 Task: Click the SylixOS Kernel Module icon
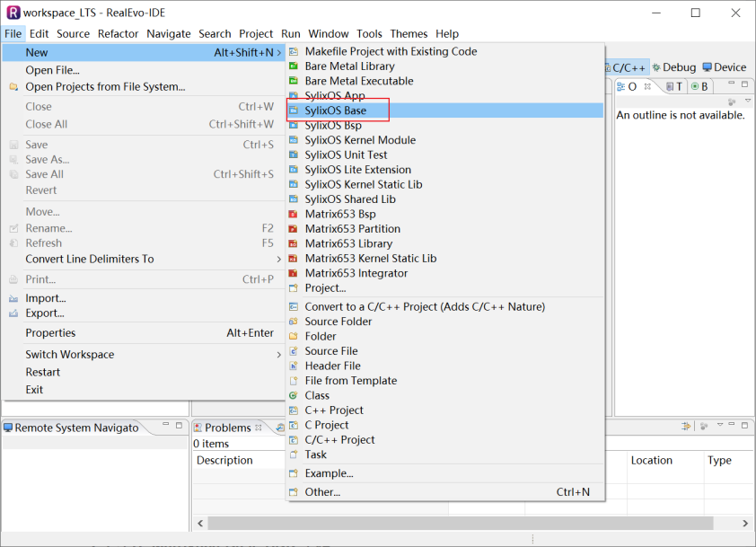coord(293,140)
